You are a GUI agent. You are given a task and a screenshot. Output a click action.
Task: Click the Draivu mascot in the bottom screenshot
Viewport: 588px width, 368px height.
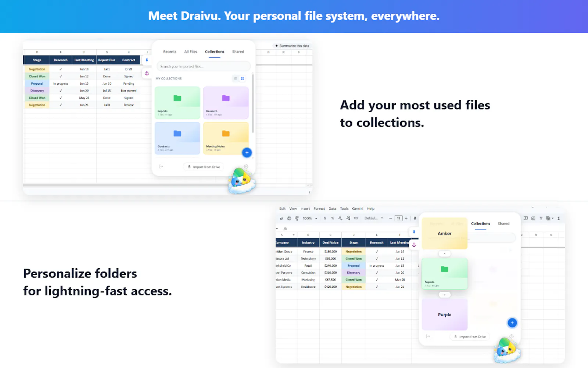507,350
